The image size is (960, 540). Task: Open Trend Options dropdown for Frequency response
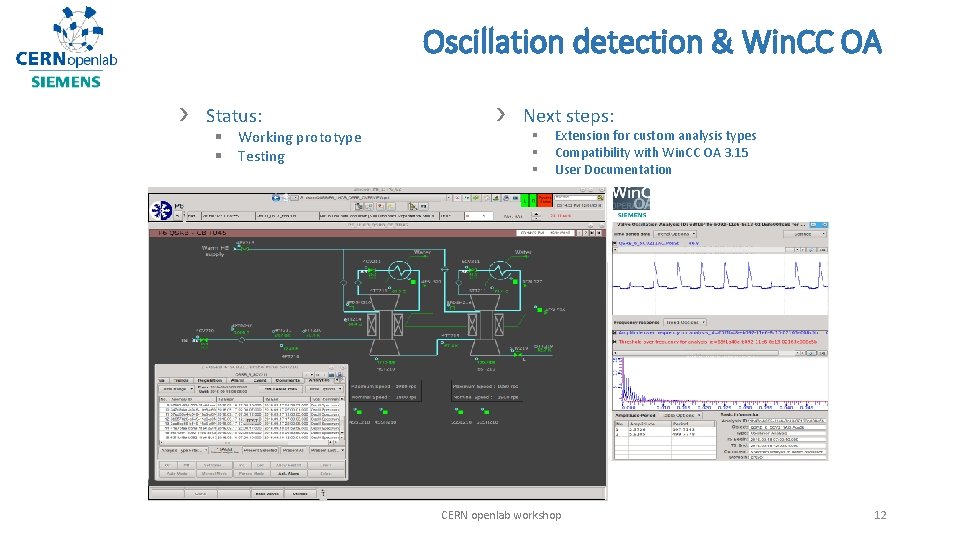coord(685,322)
